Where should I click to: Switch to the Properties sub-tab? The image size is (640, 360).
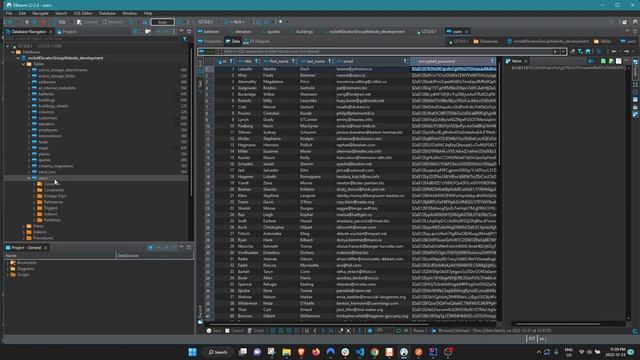tap(210, 42)
